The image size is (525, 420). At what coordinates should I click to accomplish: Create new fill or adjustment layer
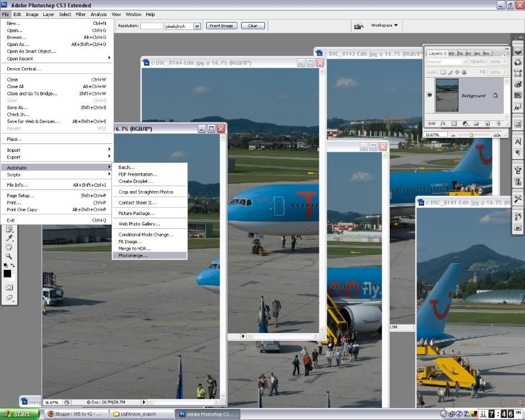coord(465,124)
